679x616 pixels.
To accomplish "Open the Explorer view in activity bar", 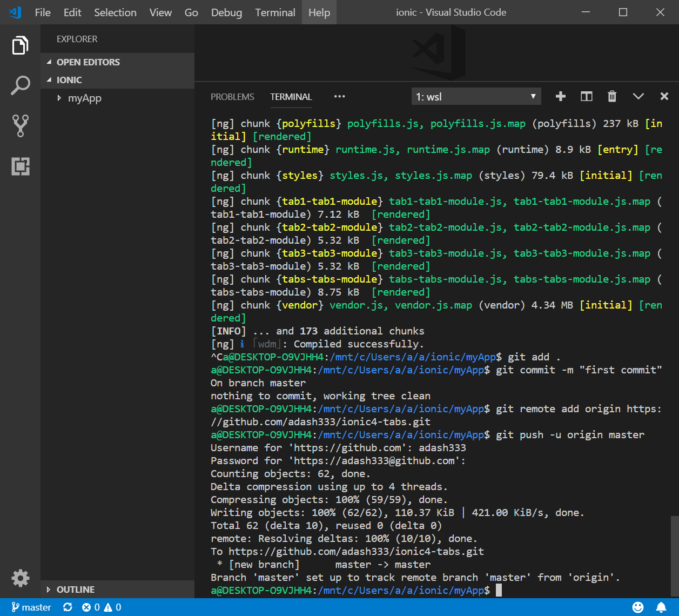I will pos(20,45).
